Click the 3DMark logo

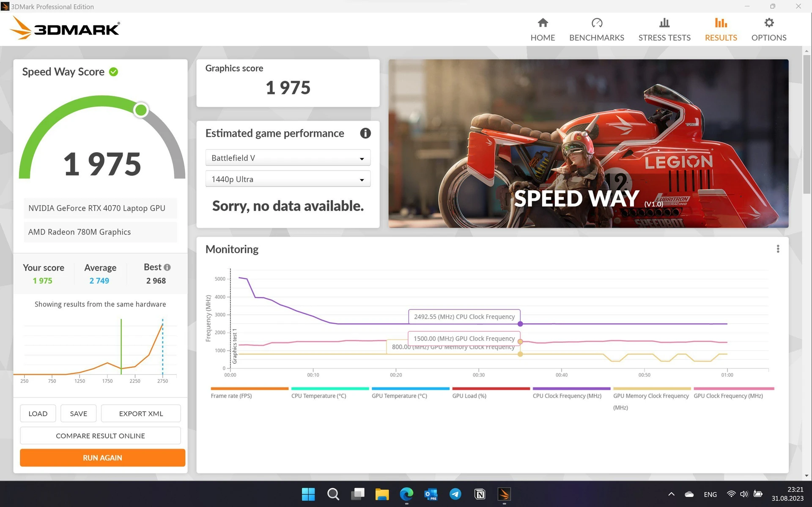tap(65, 28)
